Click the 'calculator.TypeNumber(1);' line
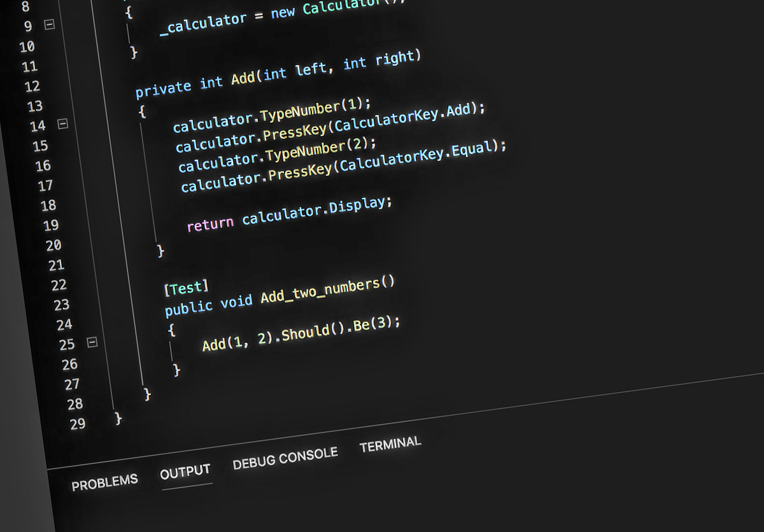The image size is (764, 532). [x=272, y=115]
